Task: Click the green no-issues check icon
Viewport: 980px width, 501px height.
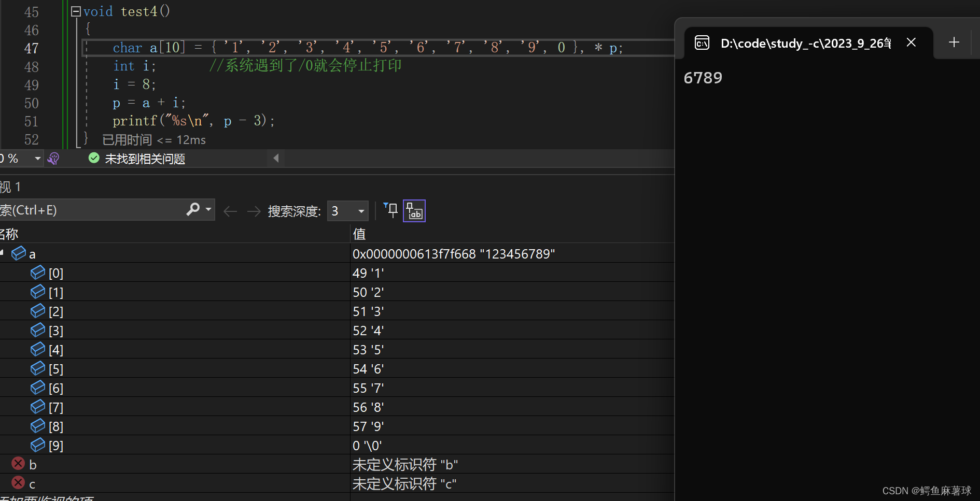Action: pos(94,158)
